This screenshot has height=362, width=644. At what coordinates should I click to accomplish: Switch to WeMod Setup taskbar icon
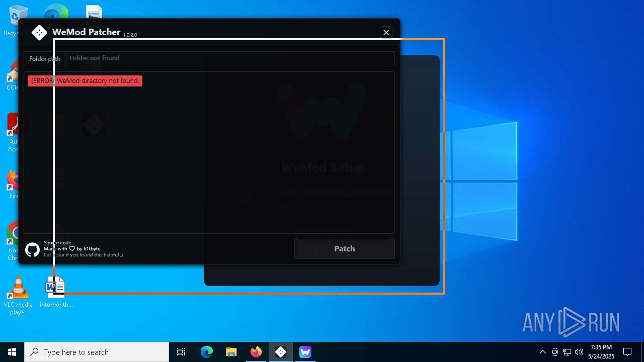pyautogui.click(x=305, y=352)
